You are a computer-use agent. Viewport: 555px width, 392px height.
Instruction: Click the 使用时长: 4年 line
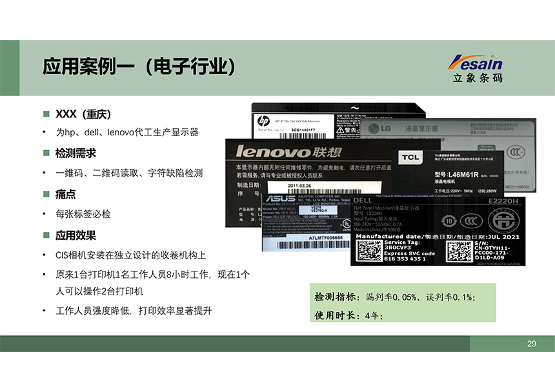(348, 315)
